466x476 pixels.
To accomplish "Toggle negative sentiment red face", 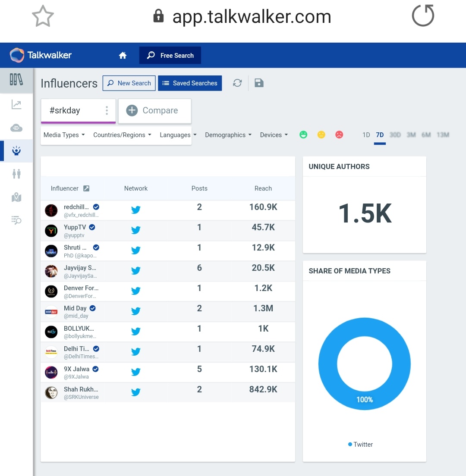I will coord(339,135).
